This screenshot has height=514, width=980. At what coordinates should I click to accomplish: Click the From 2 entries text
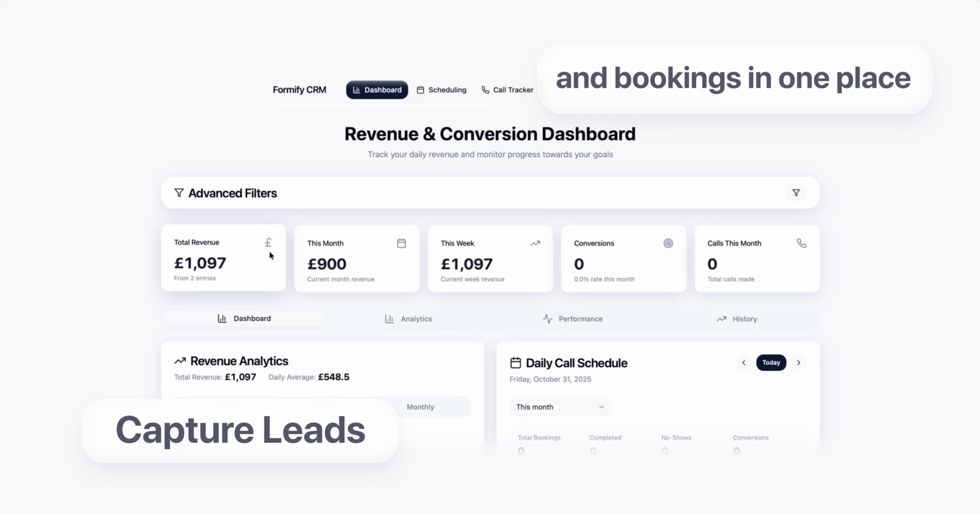tap(195, 278)
